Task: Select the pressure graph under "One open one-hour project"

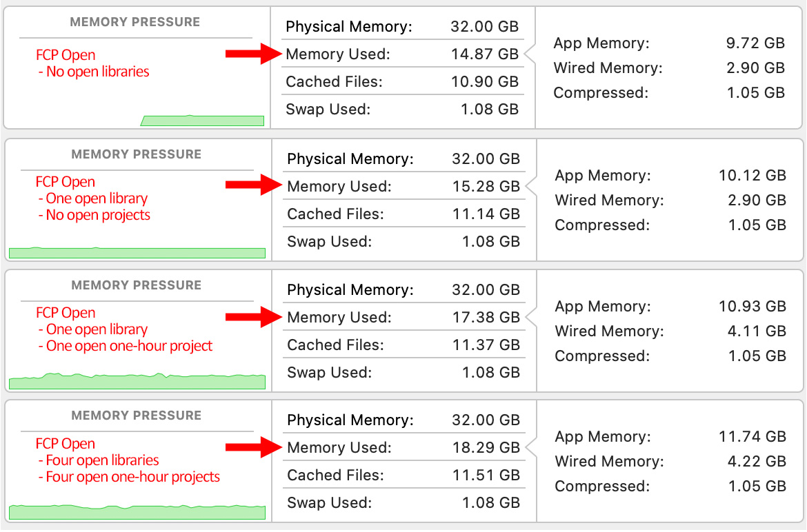Action: click(x=137, y=381)
